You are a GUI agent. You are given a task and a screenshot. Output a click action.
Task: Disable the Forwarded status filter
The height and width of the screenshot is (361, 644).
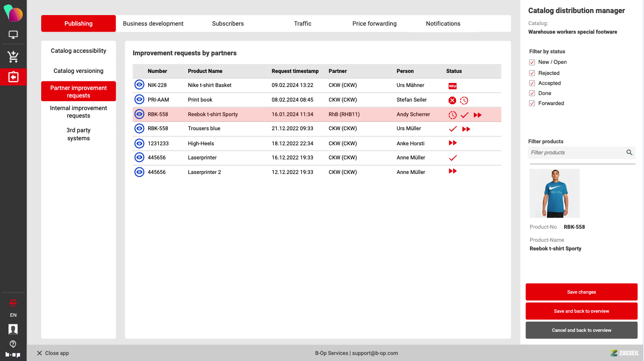[532, 104]
